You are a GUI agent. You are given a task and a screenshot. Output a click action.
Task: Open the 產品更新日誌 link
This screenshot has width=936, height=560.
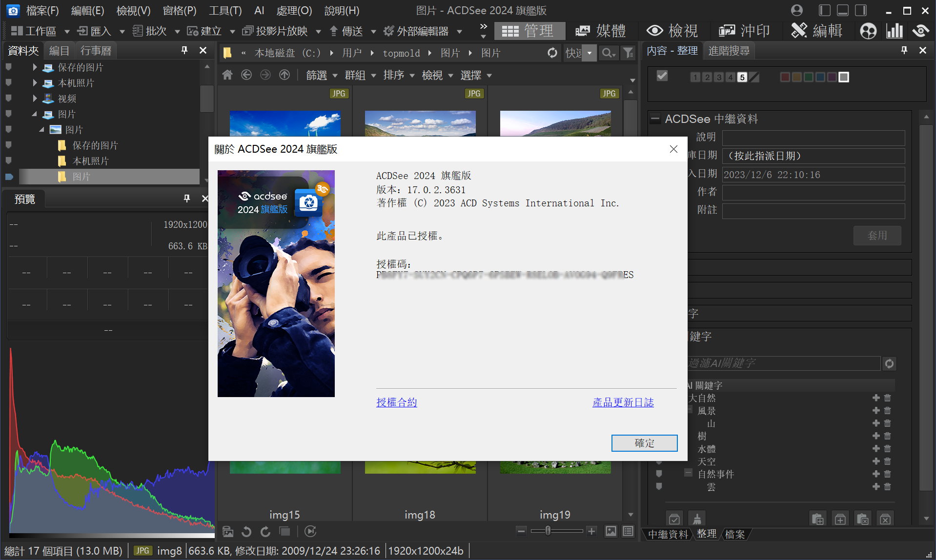tap(623, 402)
